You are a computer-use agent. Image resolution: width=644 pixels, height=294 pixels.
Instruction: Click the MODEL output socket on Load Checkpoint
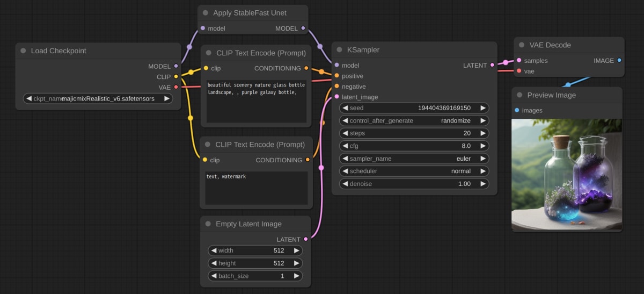pos(176,66)
